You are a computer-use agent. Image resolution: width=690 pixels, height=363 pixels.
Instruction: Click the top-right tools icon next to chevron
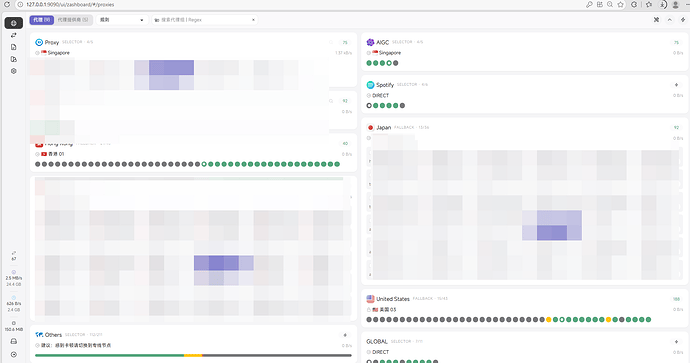656,20
